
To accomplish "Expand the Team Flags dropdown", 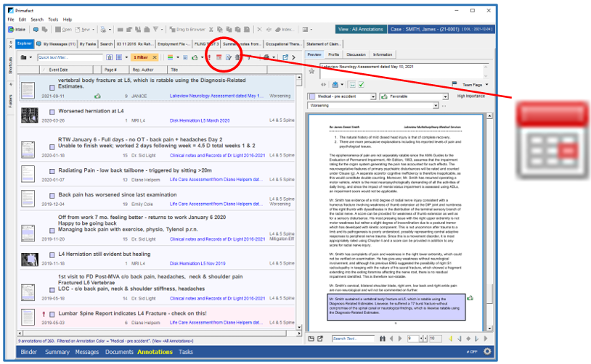I will click(486, 85).
